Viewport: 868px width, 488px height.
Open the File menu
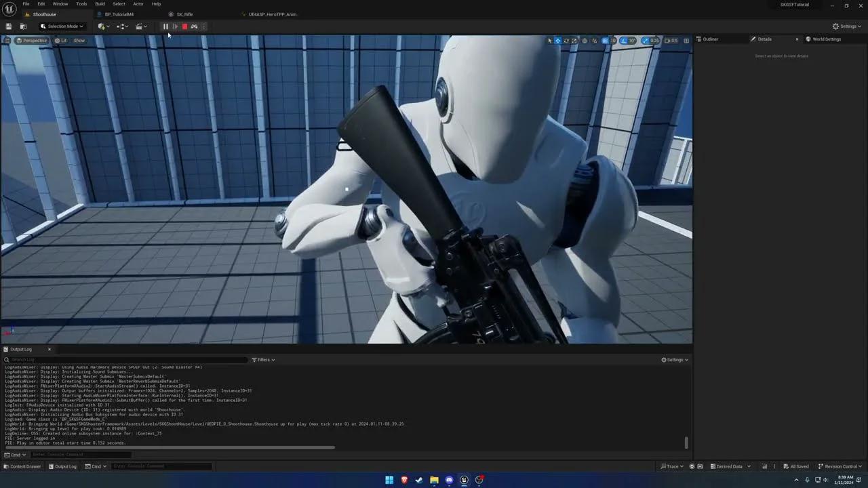[x=26, y=4]
